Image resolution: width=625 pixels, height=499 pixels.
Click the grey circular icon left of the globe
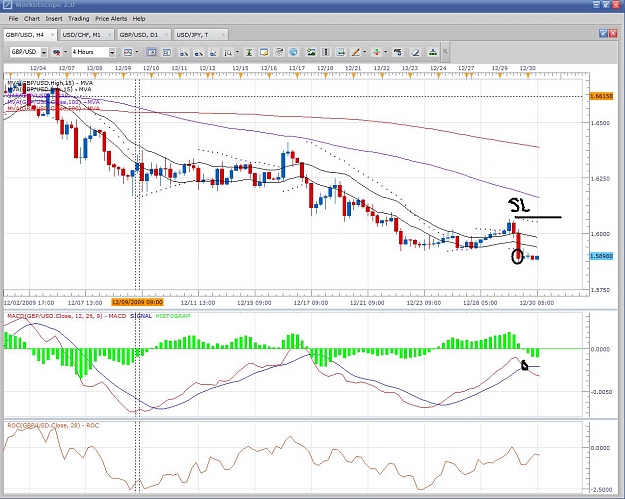(x=279, y=52)
